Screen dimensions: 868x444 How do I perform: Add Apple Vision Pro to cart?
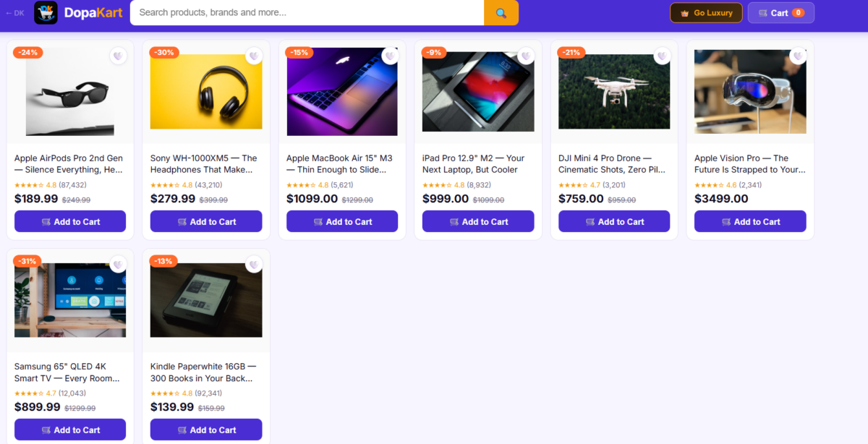pyautogui.click(x=750, y=221)
